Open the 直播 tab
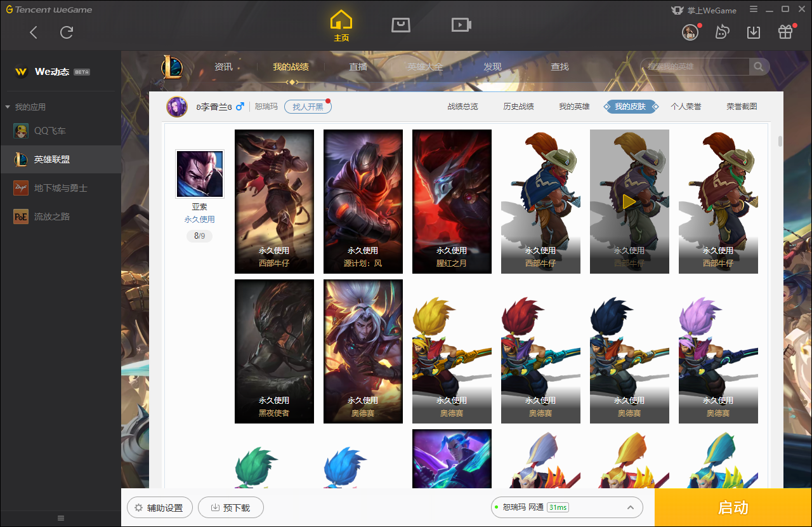The width and height of the screenshot is (812, 527). pos(358,67)
